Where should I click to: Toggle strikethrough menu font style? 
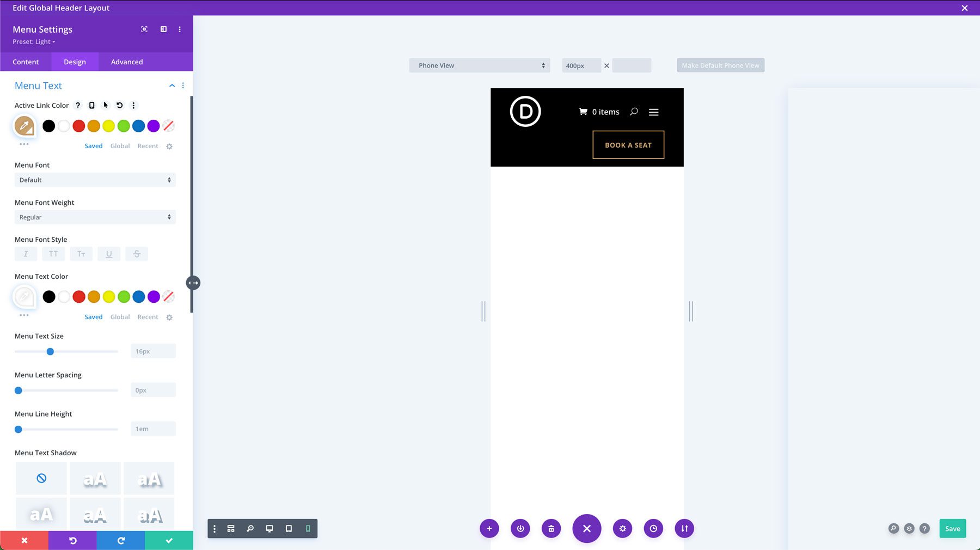137,253
